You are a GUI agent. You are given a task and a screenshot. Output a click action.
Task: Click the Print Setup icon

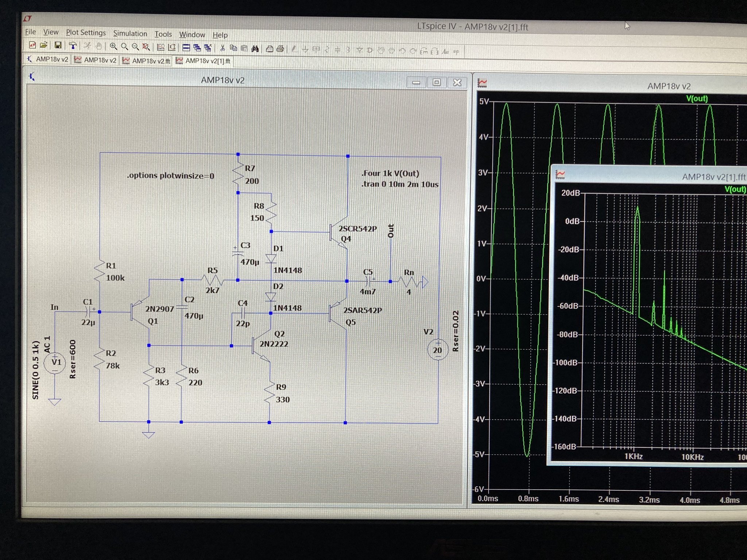click(270, 49)
